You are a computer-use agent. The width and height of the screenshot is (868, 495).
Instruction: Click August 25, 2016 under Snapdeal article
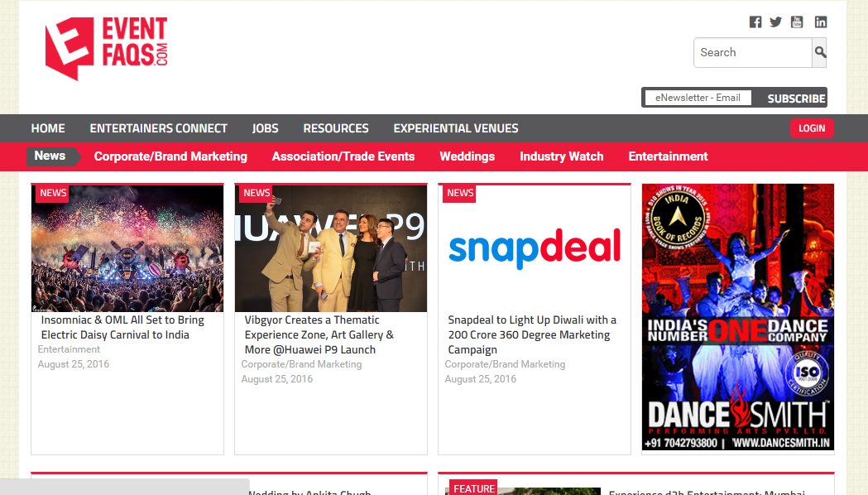[x=481, y=379]
